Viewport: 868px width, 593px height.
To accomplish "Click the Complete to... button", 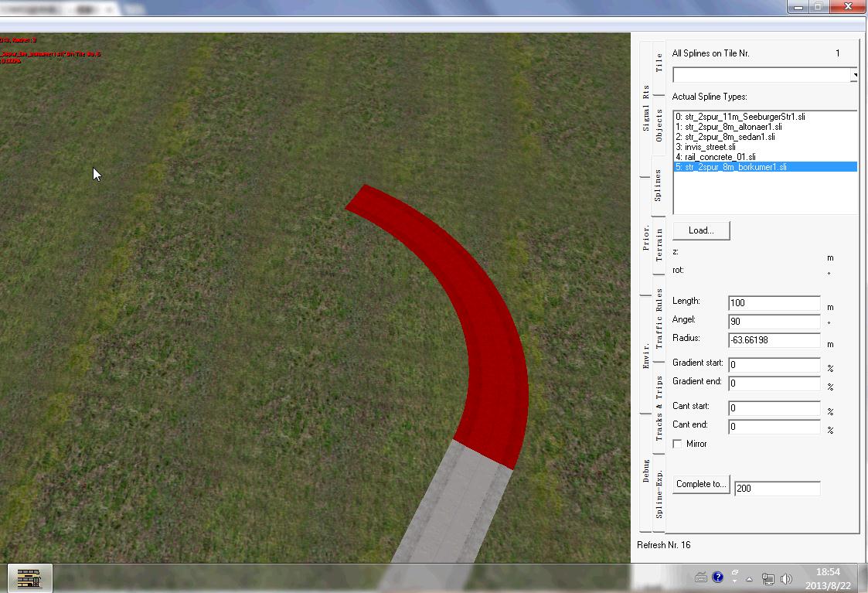I will pos(701,485).
